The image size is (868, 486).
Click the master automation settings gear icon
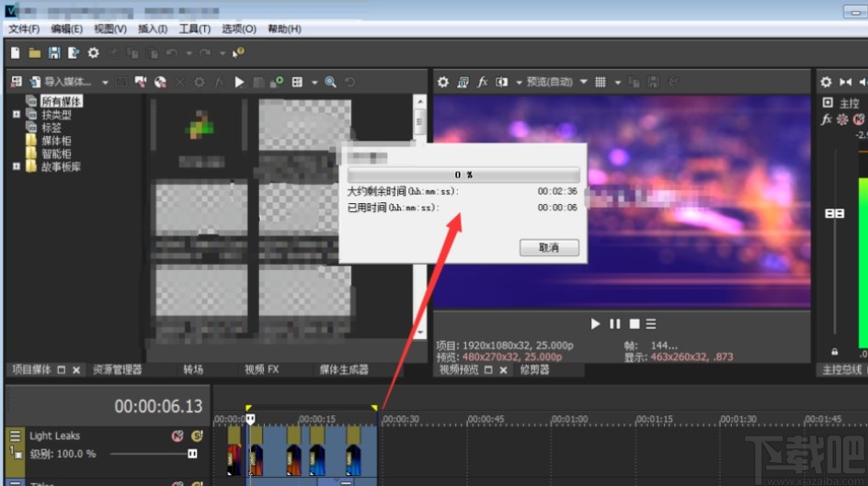click(x=842, y=119)
